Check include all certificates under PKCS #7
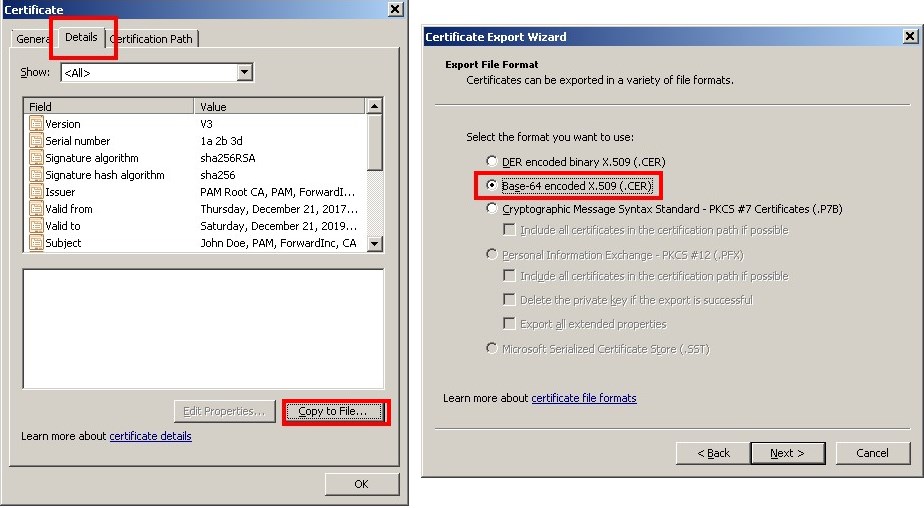The image size is (924, 508). click(509, 229)
